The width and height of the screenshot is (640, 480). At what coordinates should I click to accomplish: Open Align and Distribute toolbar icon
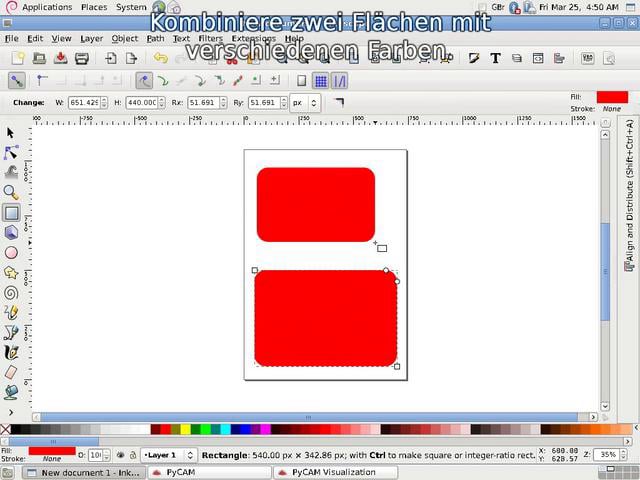559,58
